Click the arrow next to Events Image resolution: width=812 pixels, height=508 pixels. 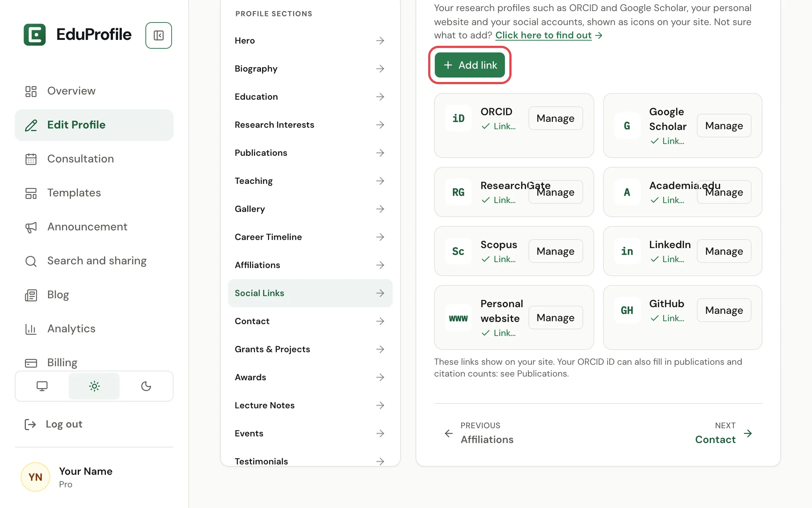380,433
